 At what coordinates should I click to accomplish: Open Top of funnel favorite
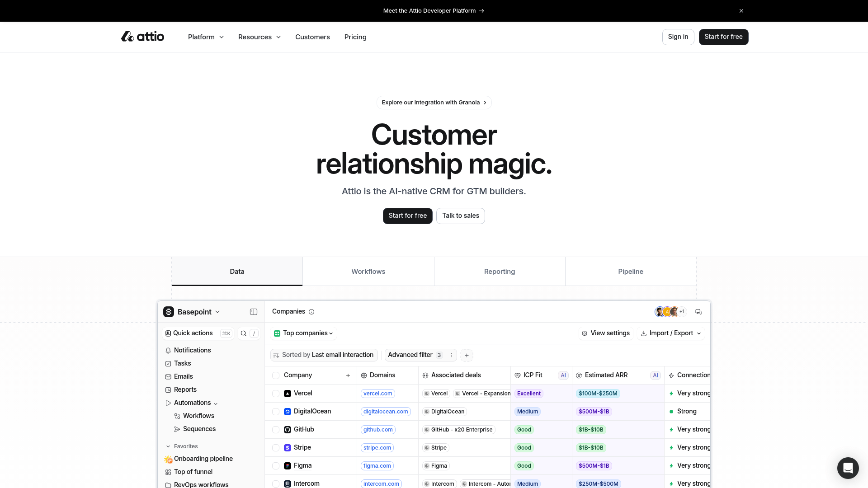tap(189, 472)
